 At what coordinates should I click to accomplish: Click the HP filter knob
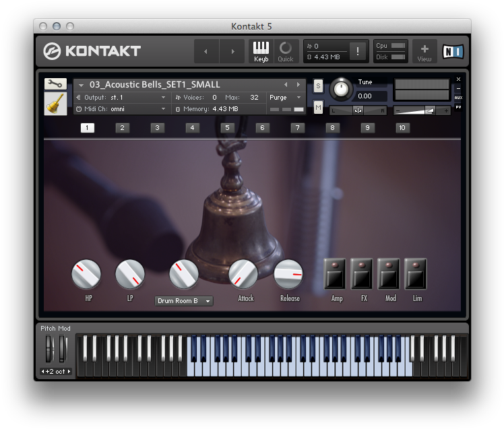(x=86, y=274)
